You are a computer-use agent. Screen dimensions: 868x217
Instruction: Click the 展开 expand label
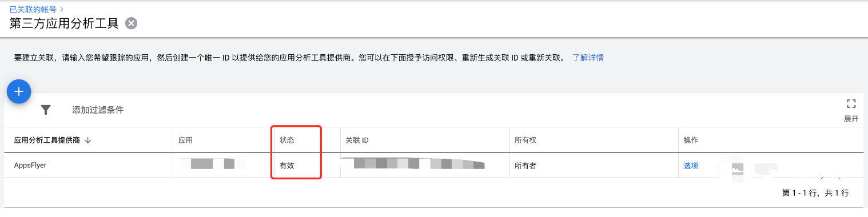click(851, 119)
